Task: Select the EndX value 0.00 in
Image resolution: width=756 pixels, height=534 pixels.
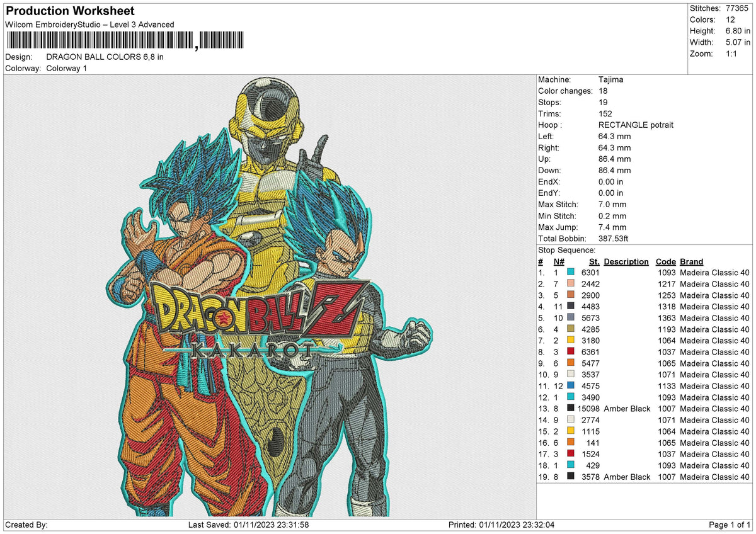Action: click(611, 181)
